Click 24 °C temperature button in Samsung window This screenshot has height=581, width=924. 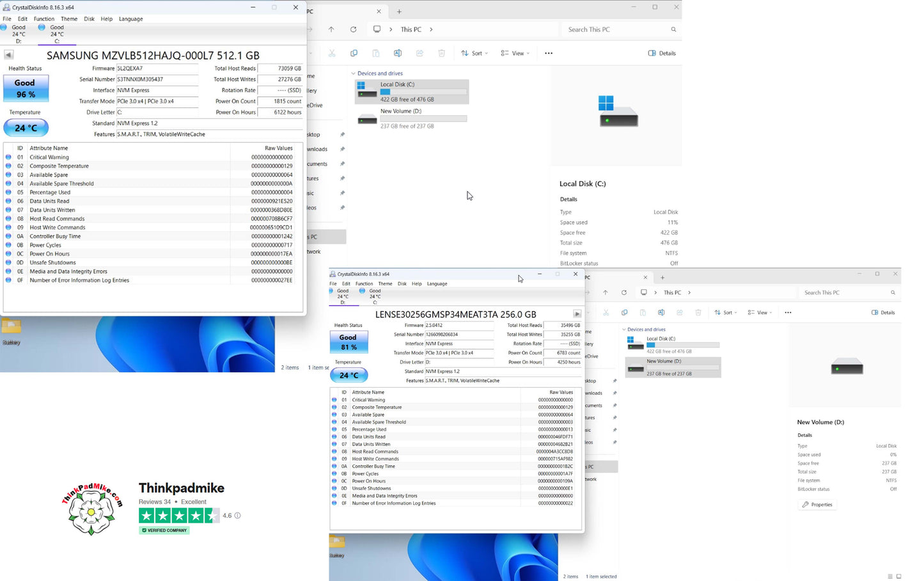26,128
